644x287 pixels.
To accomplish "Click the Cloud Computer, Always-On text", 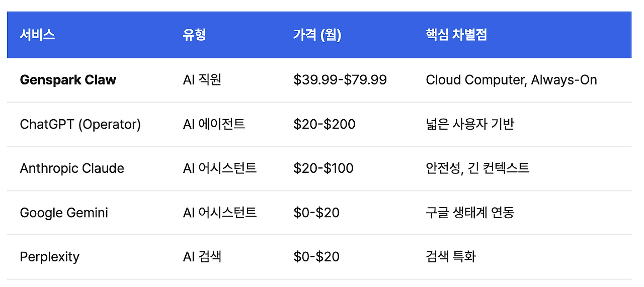I will tap(511, 80).
